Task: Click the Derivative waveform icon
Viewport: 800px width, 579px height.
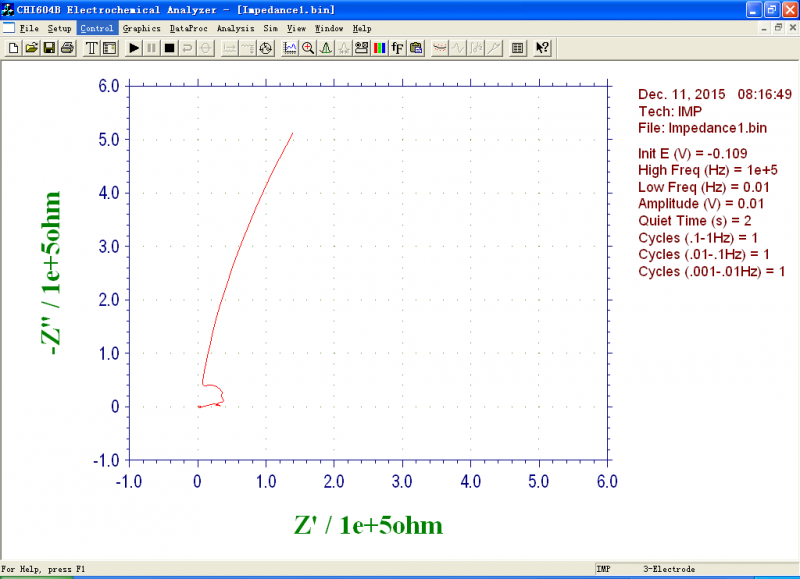Action: (x=458, y=48)
